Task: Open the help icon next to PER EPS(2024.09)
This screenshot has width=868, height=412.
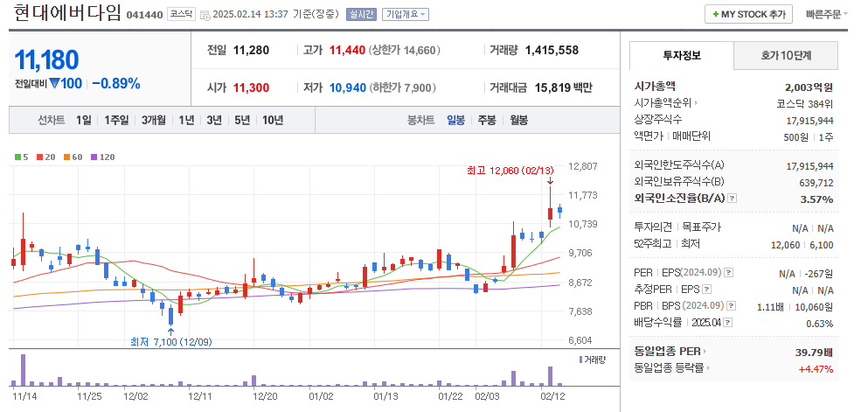Action: (728, 272)
